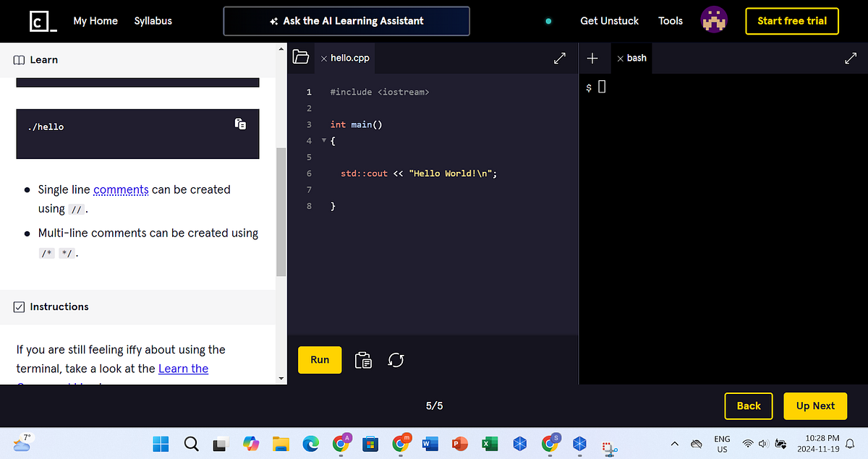Click the std::cout line in editor
The image size is (868, 459).
pos(419,173)
